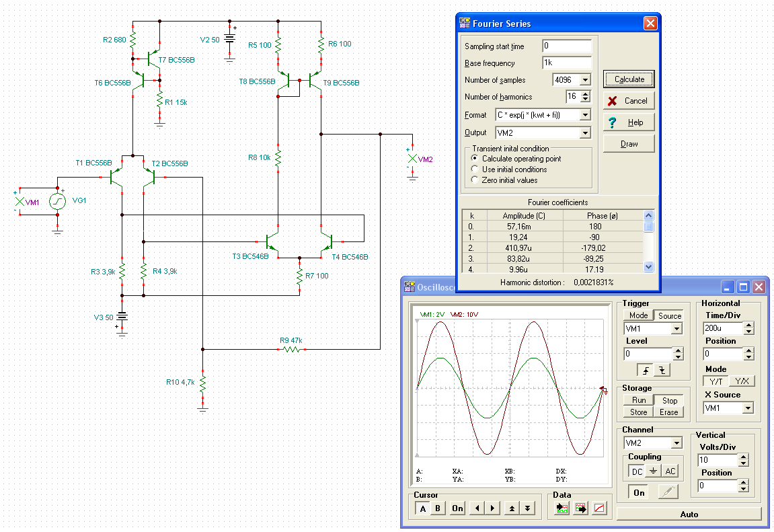Click the Calculate button
774x532 pixels.
pyautogui.click(x=629, y=79)
